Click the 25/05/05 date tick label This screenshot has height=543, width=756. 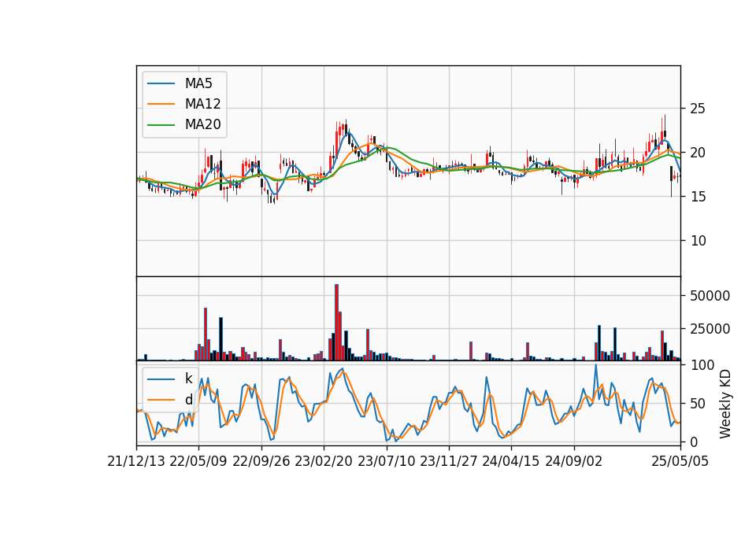coord(680,461)
